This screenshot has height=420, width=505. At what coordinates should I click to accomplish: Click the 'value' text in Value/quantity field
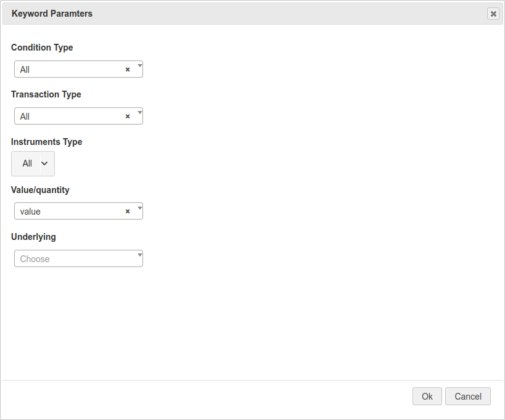30,212
